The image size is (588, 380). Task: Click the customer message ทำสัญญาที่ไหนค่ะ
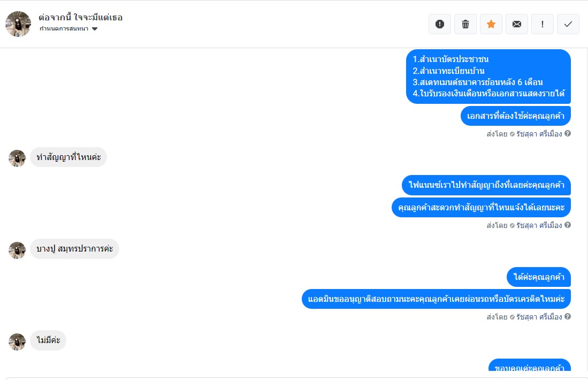coord(68,157)
